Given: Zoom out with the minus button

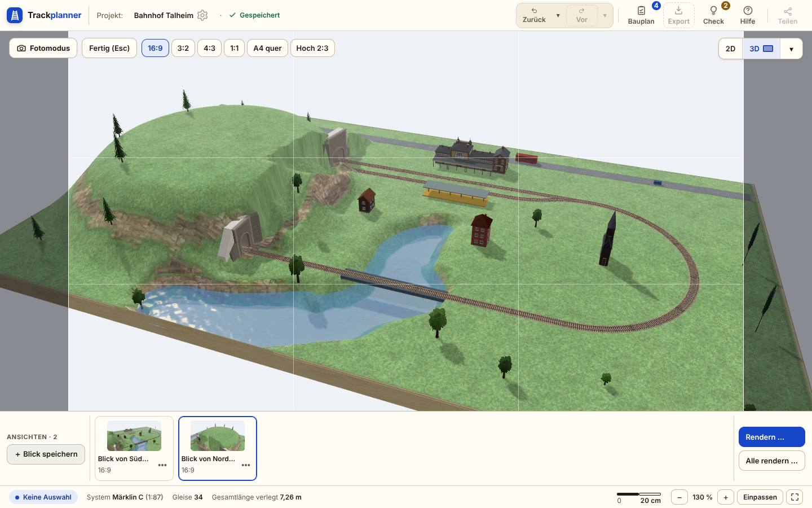Looking at the screenshot, I should (679, 497).
